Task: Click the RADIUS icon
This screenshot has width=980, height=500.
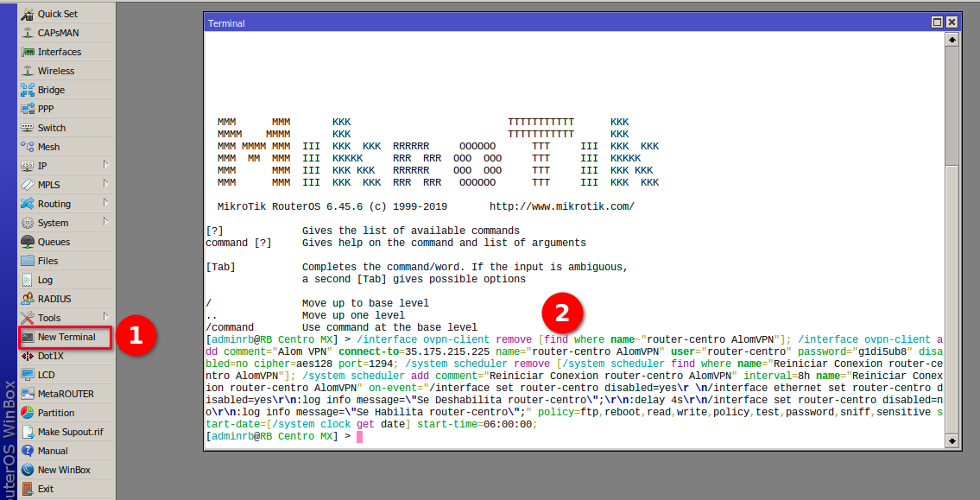Action: point(28,299)
